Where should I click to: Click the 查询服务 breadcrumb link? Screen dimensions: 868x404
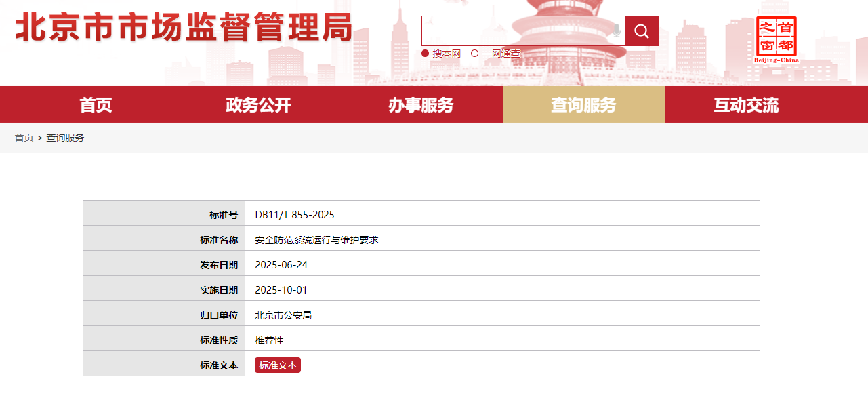pyautogui.click(x=65, y=138)
